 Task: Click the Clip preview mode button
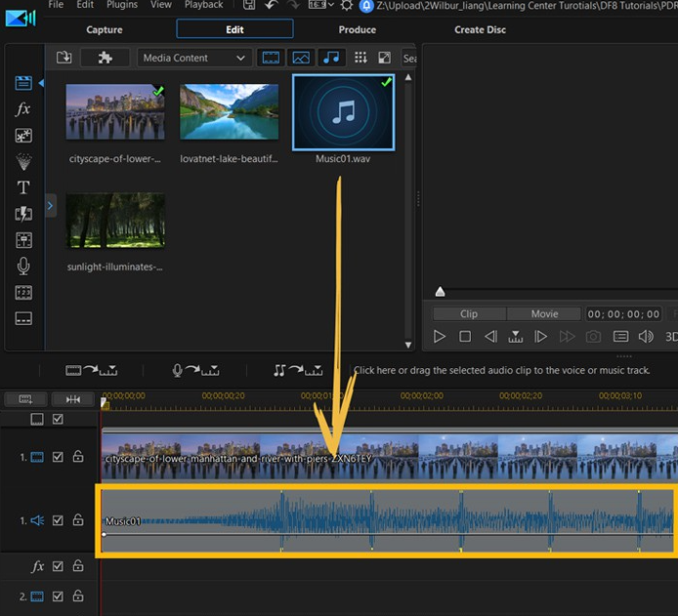469,313
